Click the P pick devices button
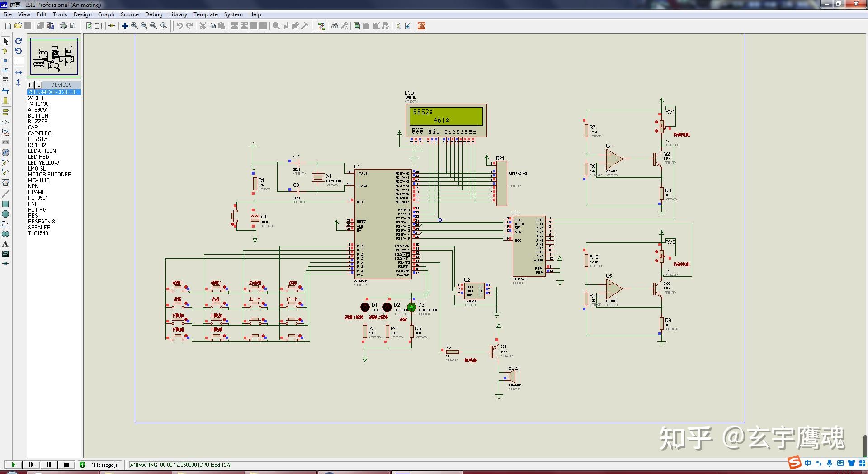Viewport: 868px width, 474px height. tap(31, 85)
